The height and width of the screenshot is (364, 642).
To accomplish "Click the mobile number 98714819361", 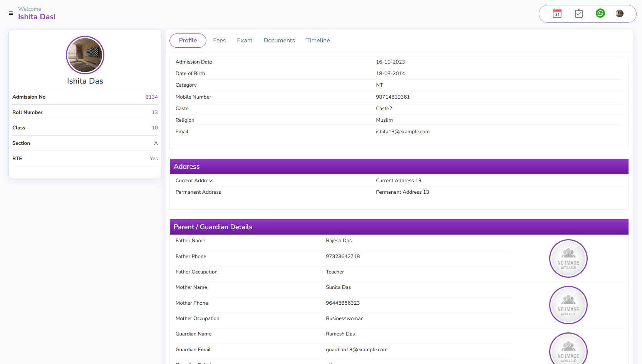I will pyautogui.click(x=392, y=97).
